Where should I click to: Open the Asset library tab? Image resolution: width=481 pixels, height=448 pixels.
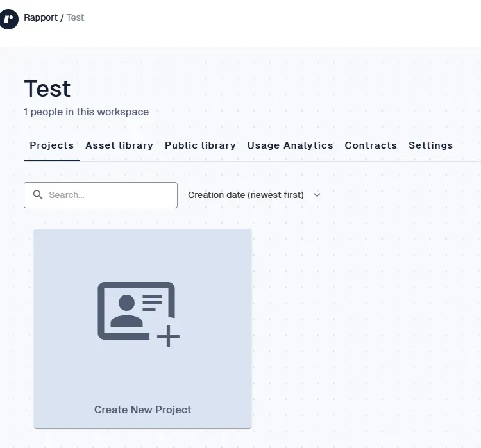click(119, 145)
